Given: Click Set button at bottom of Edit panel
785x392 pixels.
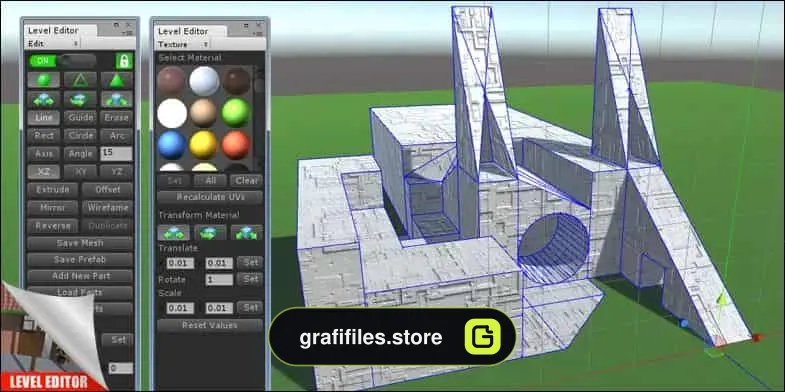Looking at the screenshot, I should (x=118, y=339).
